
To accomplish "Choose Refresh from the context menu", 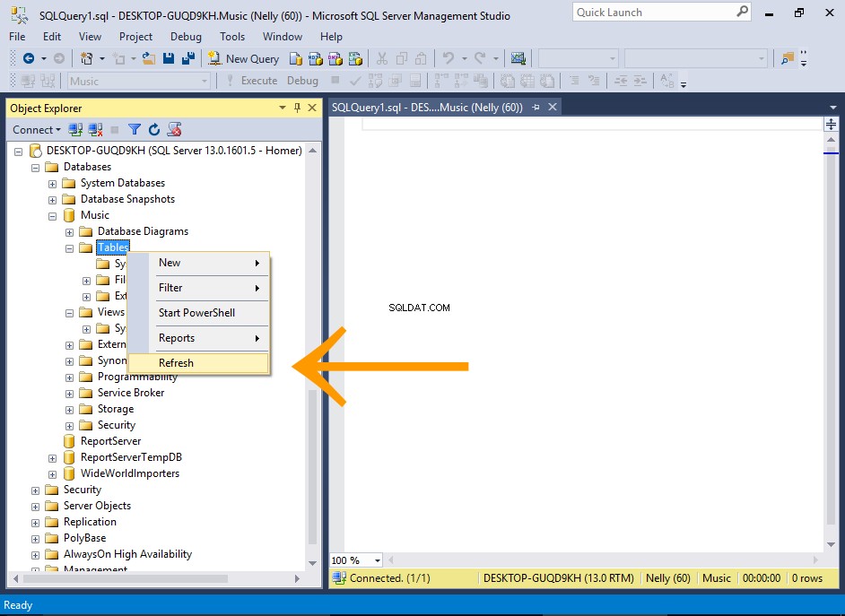I will (x=198, y=363).
